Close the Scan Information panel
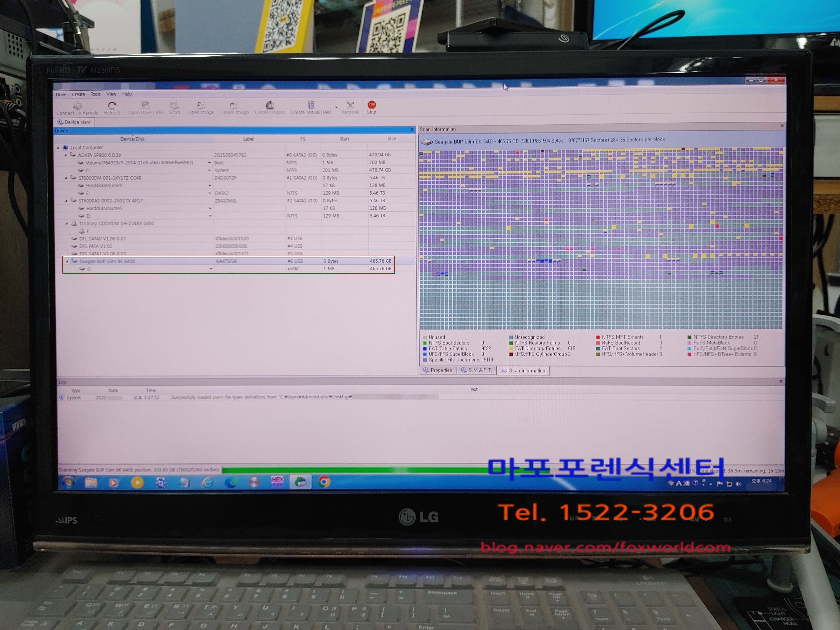The image size is (840, 630). [782, 126]
